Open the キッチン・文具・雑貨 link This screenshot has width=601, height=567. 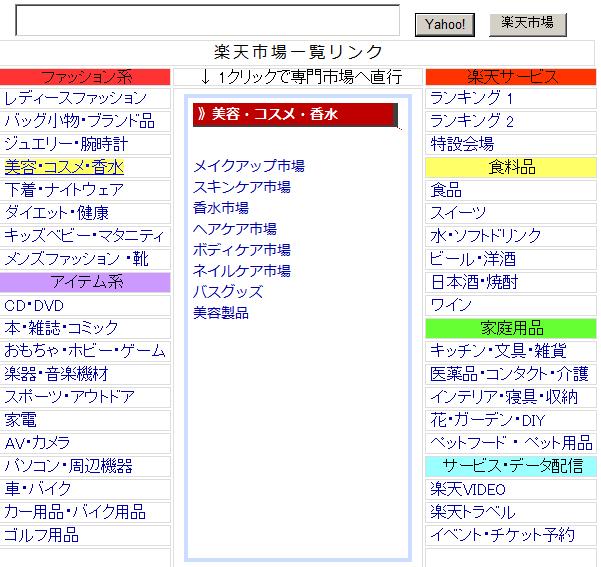[x=498, y=351]
